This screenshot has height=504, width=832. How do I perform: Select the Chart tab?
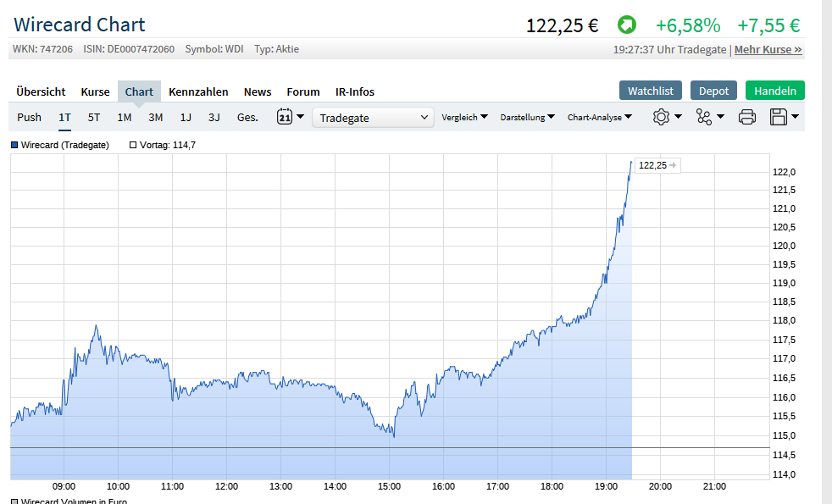[x=139, y=91]
